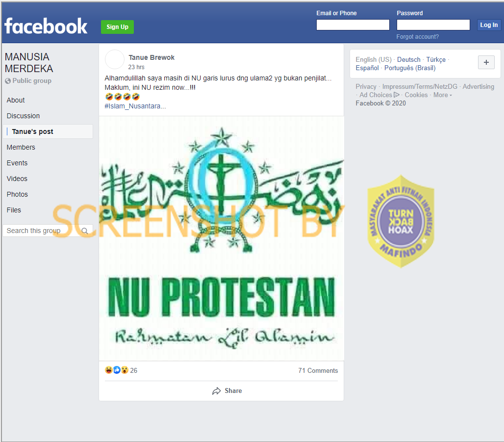The image size is (504, 442).
Task: Click the green Sign Up button
Action: tap(117, 27)
